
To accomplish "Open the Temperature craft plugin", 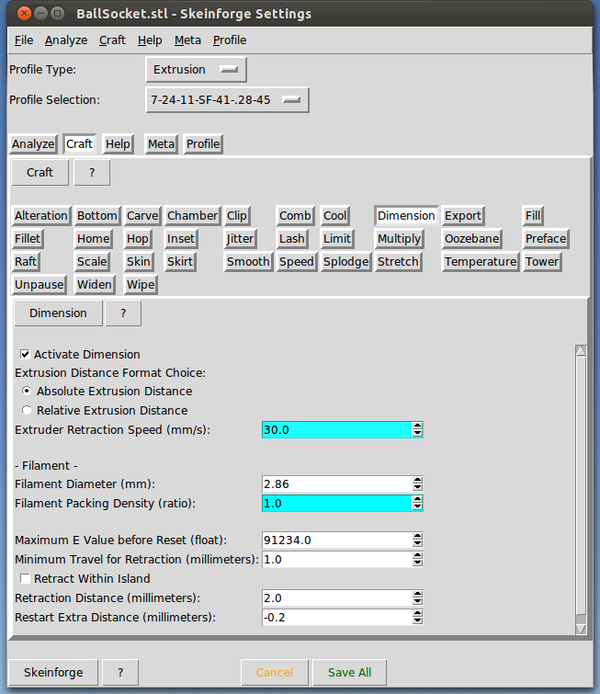I will click(x=480, y=262).
